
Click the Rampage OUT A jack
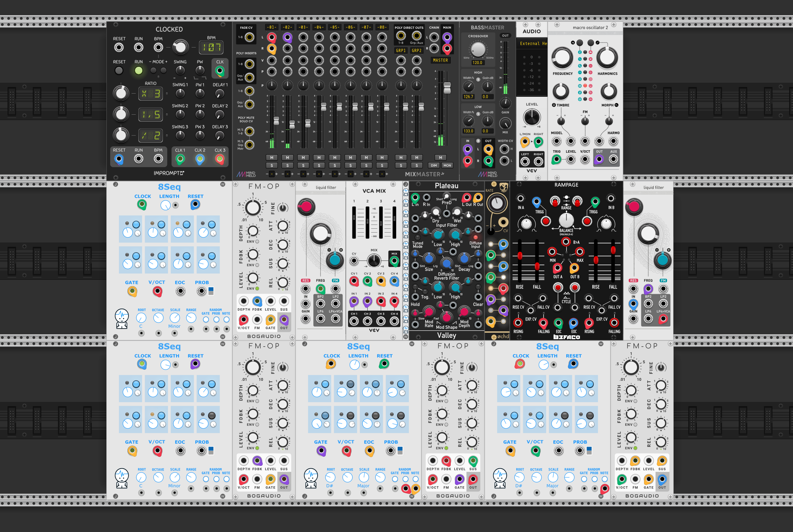point(557,268)
